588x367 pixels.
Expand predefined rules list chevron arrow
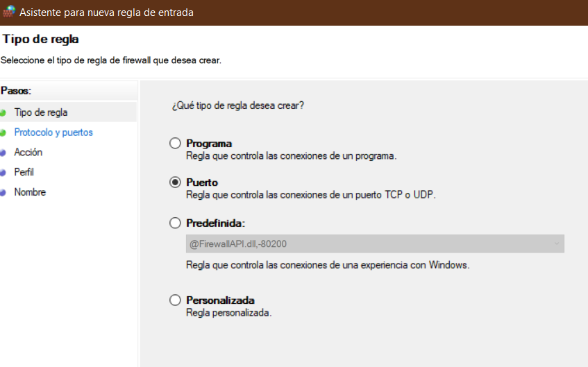tap(557, 244)
